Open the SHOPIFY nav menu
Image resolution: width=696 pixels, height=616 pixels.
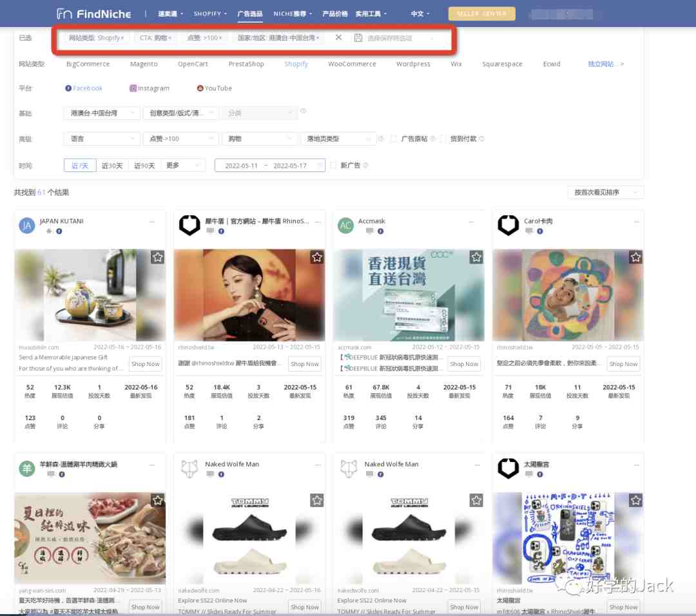[210, 14]
